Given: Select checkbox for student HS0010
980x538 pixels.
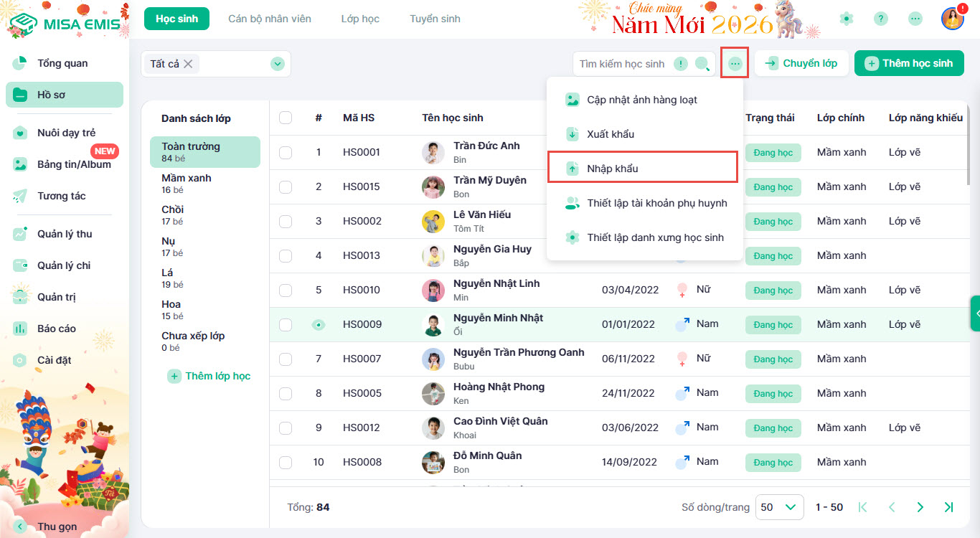Looking at the screenshot, I should (x=286, y=290).
